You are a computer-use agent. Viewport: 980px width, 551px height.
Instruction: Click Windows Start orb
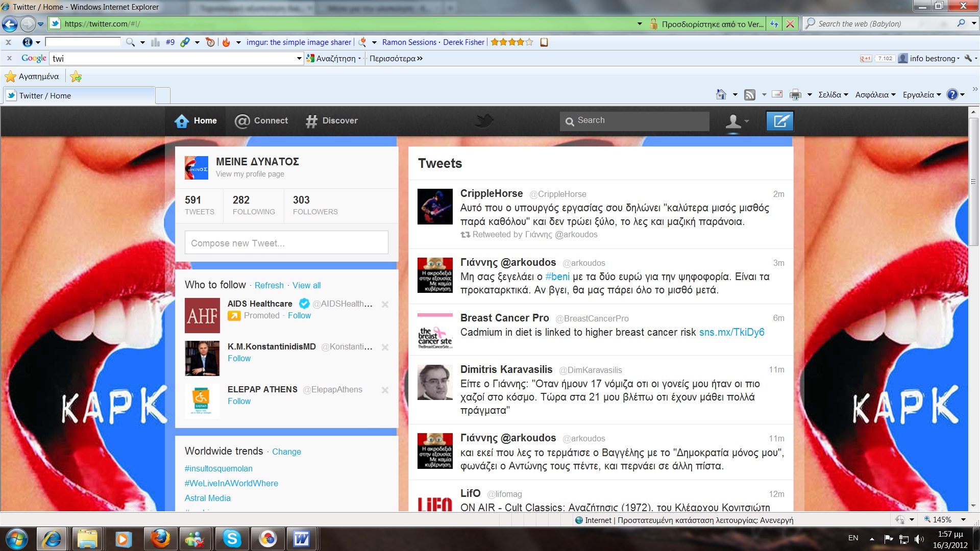(16, 539)
